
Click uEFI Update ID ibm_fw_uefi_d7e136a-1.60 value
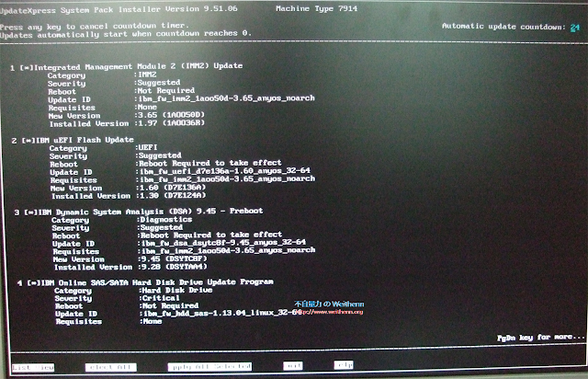point(224,171)
